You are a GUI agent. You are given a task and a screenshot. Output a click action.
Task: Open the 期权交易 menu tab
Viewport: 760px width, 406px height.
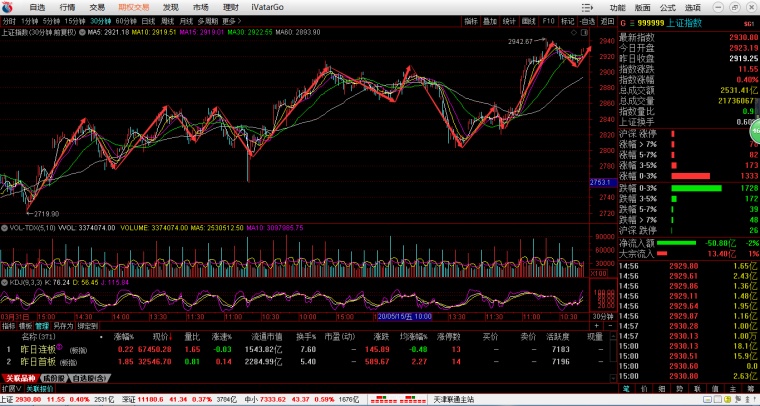tap(134, 7)
